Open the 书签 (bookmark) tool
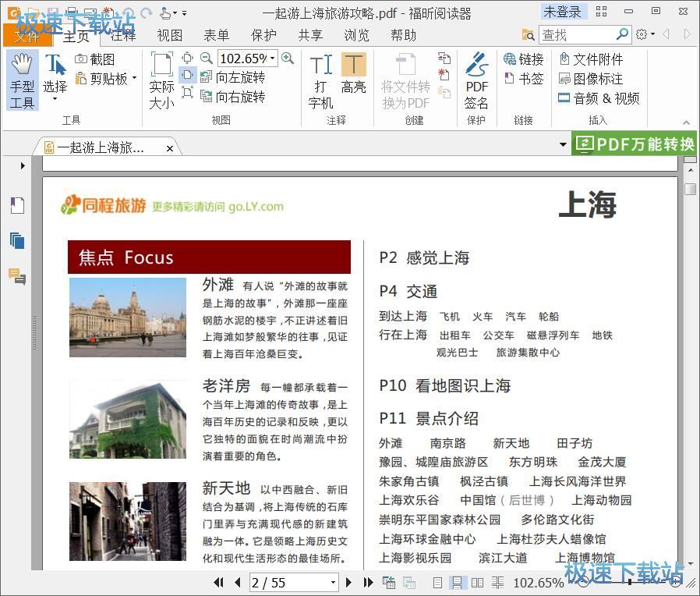The height and width of the screenshot is (596, 700). point(524,74)
